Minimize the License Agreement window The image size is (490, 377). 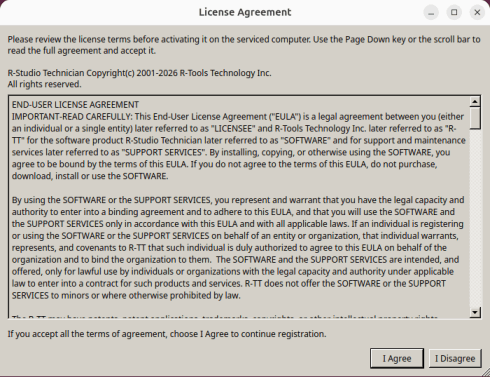[x=431, y=13]
